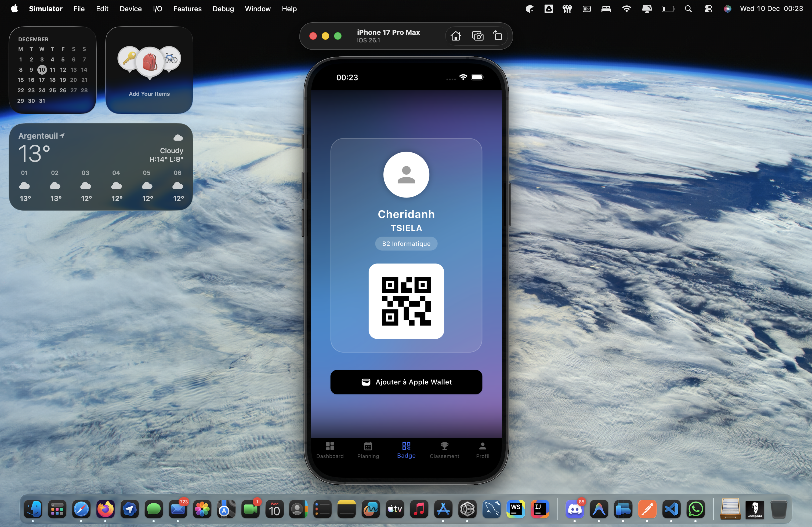812x527 pixels.
Task: Tap the B2 Informatique label pill
Action: [x=406, y=243]
